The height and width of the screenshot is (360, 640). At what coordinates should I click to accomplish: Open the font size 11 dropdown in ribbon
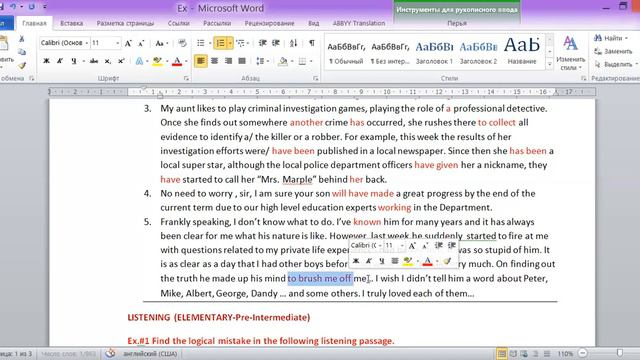[x=118, y=43]
